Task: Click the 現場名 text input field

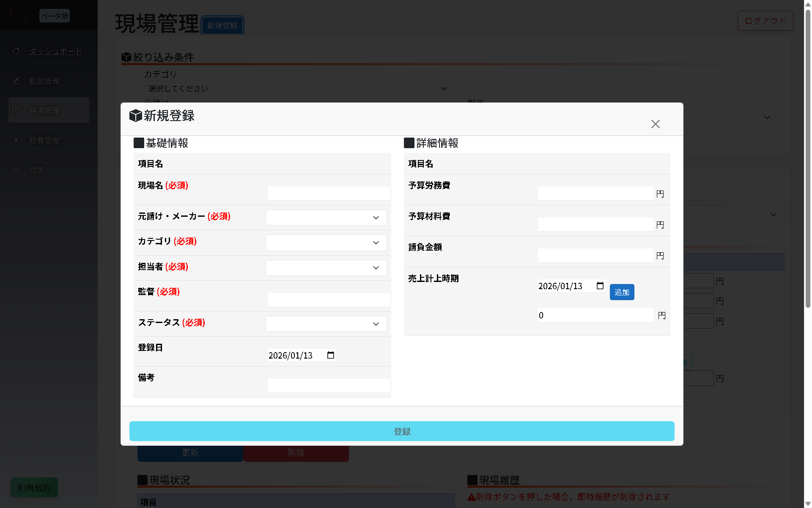Action: click(329, 193)
